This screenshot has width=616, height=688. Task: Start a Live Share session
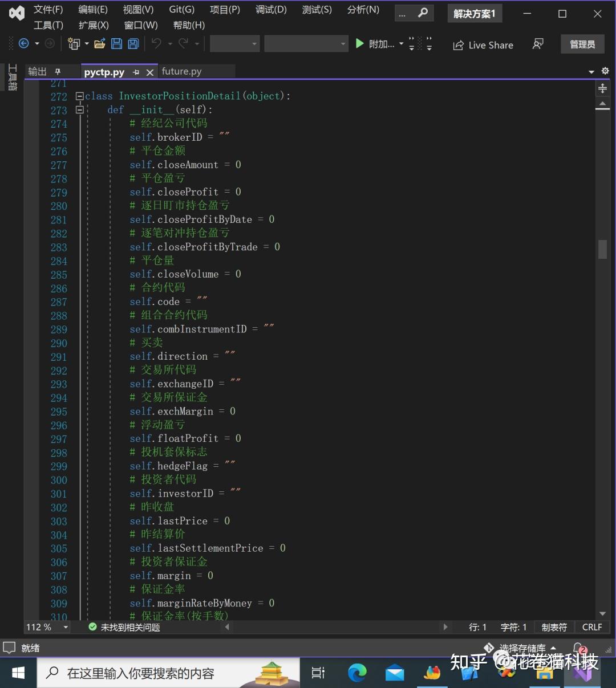[x=483, y=45]
